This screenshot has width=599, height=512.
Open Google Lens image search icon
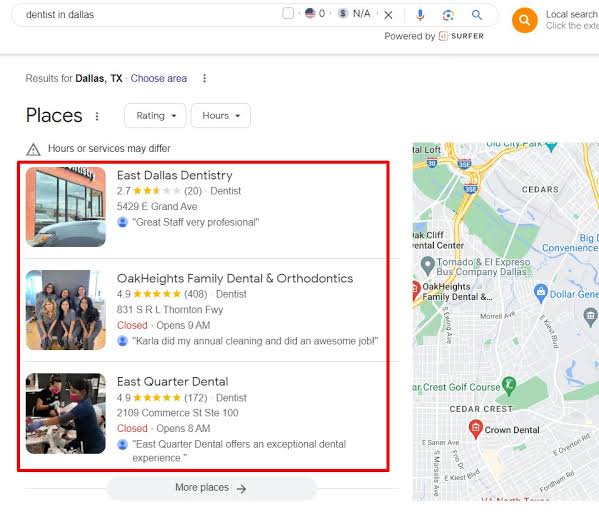(x=448, y=15)
